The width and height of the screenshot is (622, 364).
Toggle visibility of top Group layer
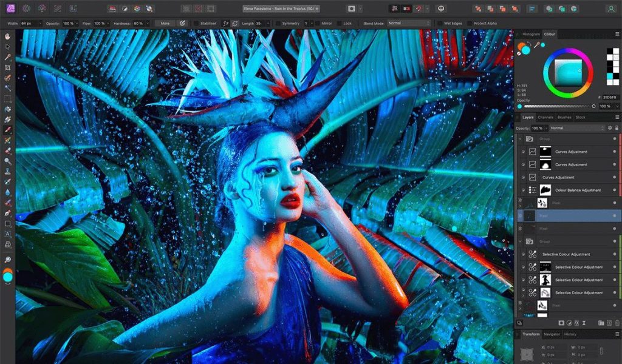[615, 139]
